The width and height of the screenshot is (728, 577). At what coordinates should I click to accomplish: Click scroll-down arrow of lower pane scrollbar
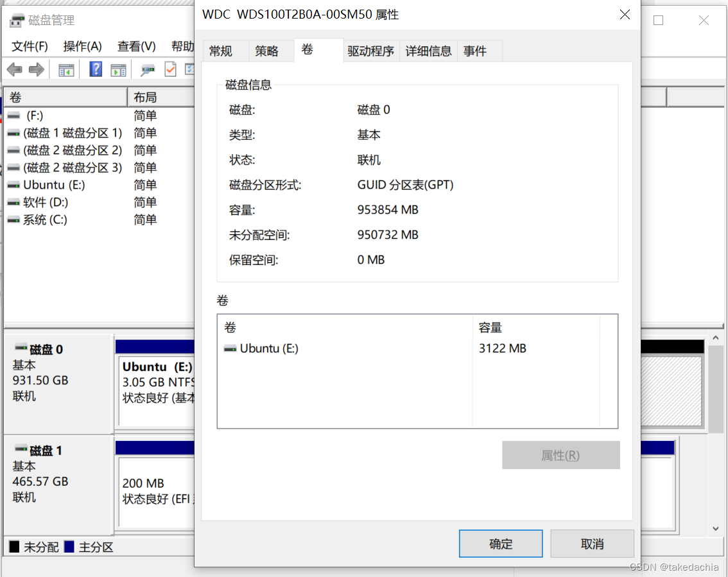[715, 529]
